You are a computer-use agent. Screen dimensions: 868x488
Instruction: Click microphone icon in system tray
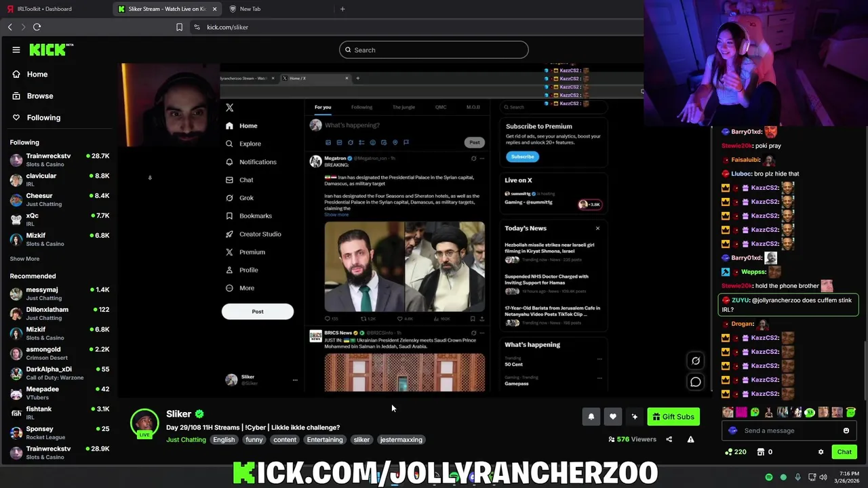pos(797,477)
